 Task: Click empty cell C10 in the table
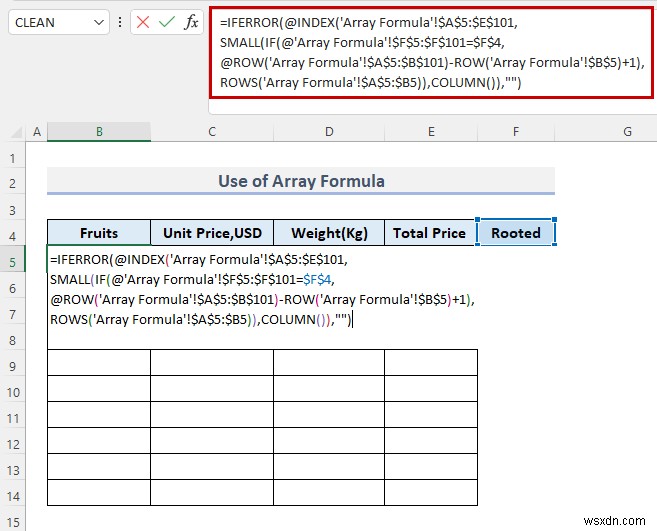click(212, 389)
